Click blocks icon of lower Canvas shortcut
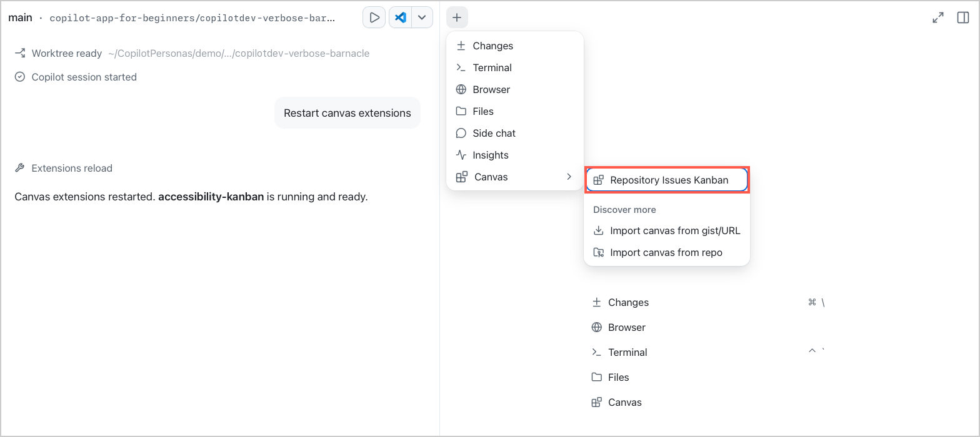 tap(596, 402)
